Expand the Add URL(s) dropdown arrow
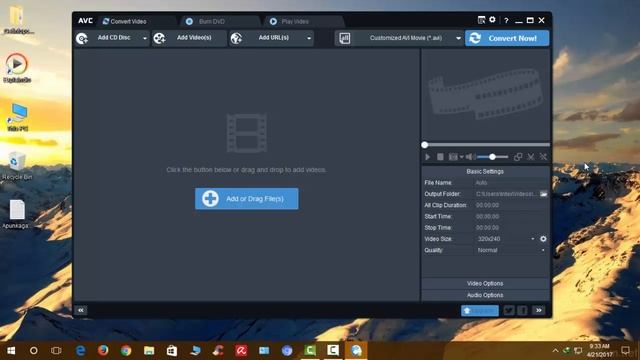This screenshot has width=640, height=360. click(x=309, y=38)
